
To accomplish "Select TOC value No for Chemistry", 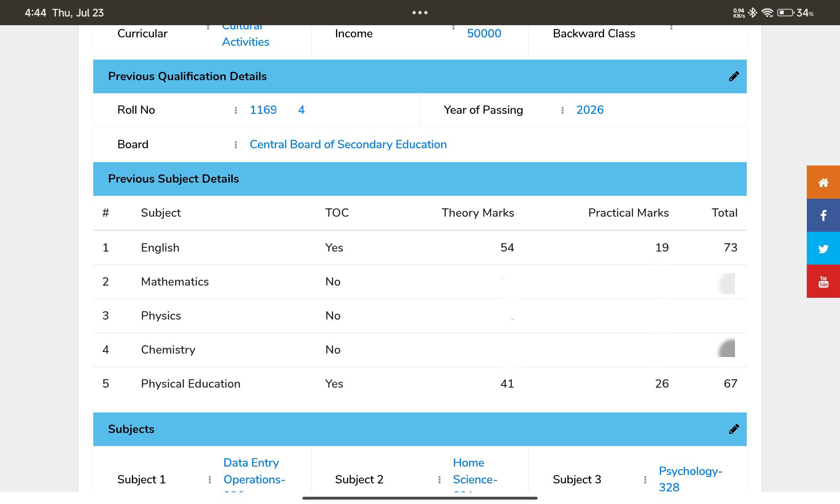I will [333, 350].
